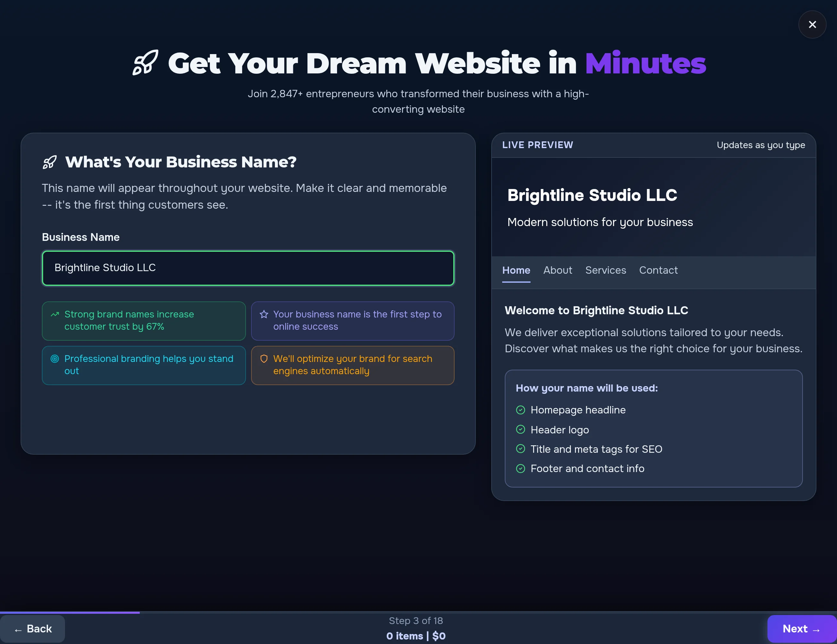837x644 pixels.
Task: Click the 'Homepage headline' list item text
Action: tap(578, 410)
